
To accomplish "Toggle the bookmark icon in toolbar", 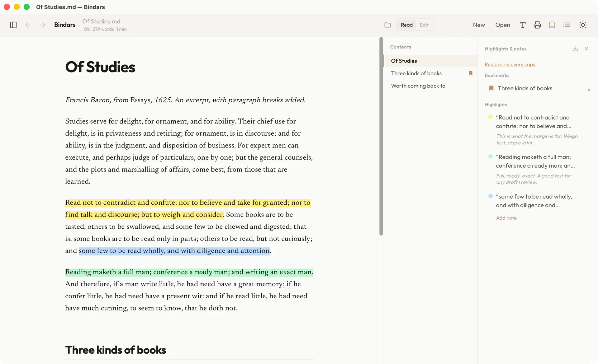I will click(552, 25).
